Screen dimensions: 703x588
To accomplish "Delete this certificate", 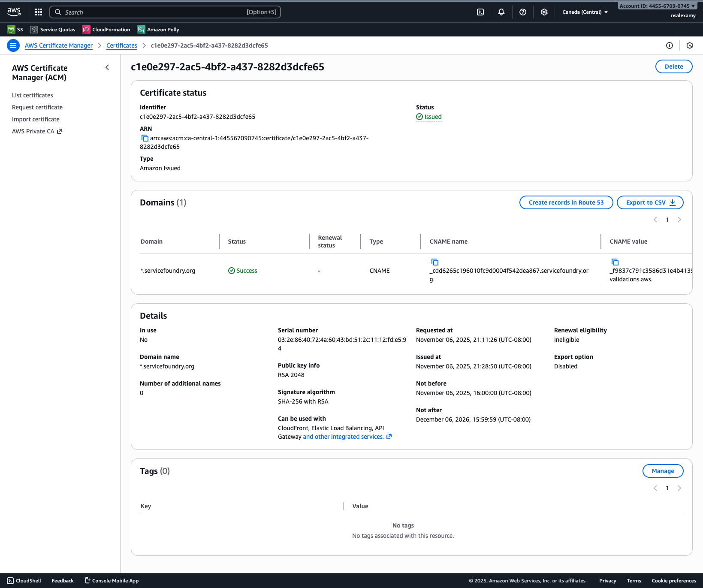I will [673, 66].
